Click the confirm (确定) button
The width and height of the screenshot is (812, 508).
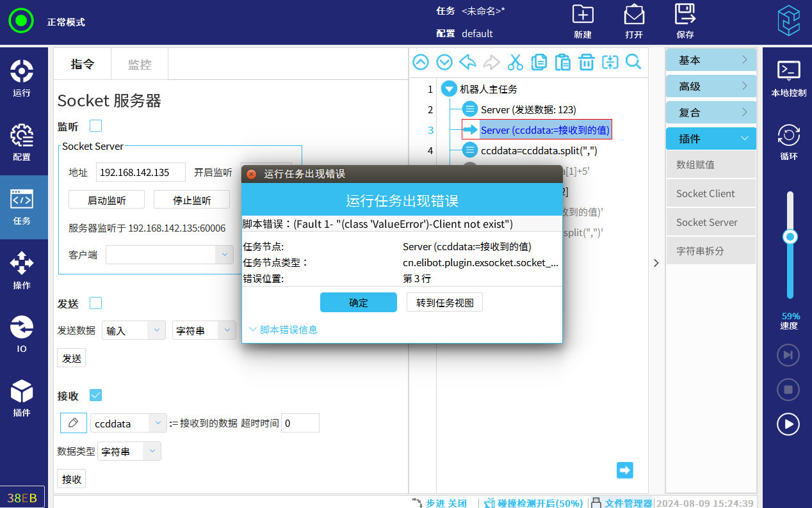[358, 303]
